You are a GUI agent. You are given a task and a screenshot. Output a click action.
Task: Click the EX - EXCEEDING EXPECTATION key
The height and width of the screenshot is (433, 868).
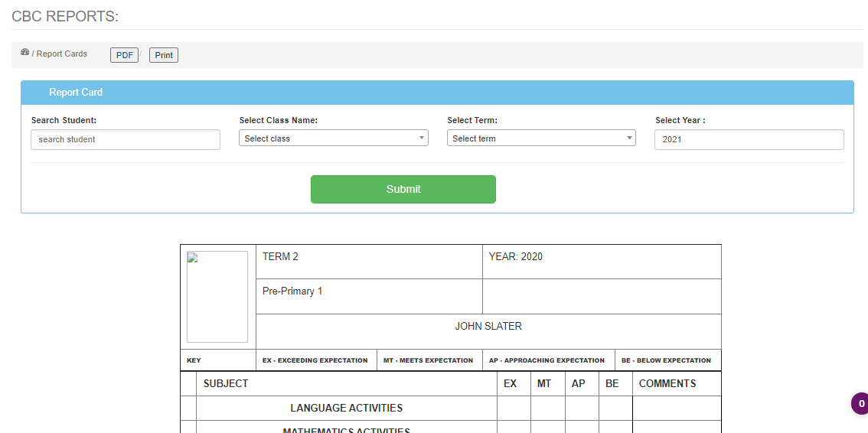tap(315, 360)
